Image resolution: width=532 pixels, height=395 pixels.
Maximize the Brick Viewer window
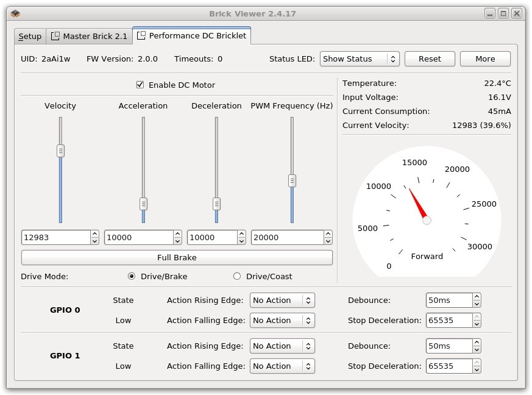(x=503, y=13)
